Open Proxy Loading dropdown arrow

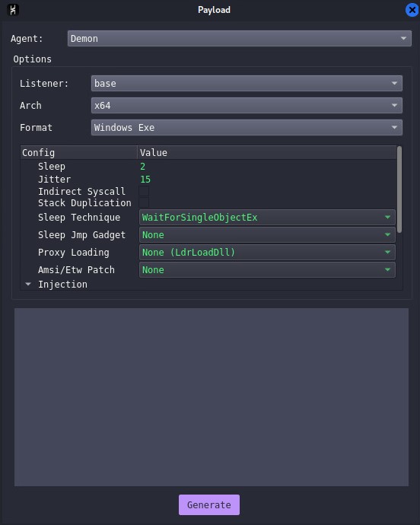(387, 252)
